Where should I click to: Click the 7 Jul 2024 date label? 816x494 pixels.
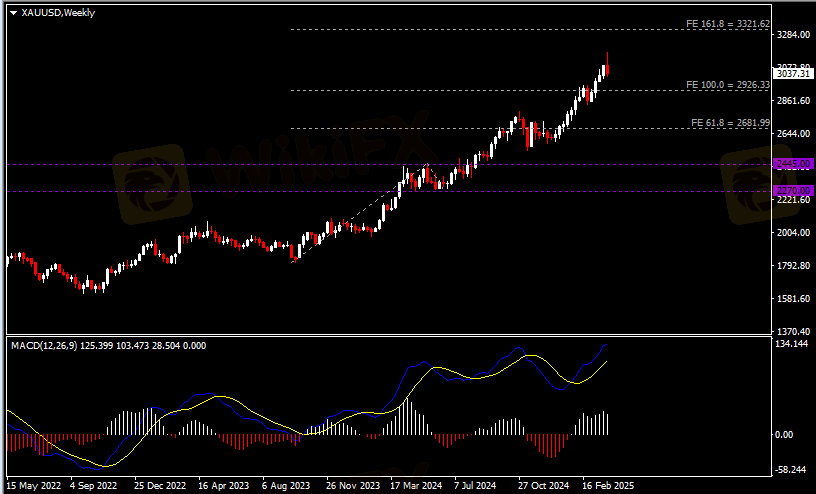pos(476,486)
